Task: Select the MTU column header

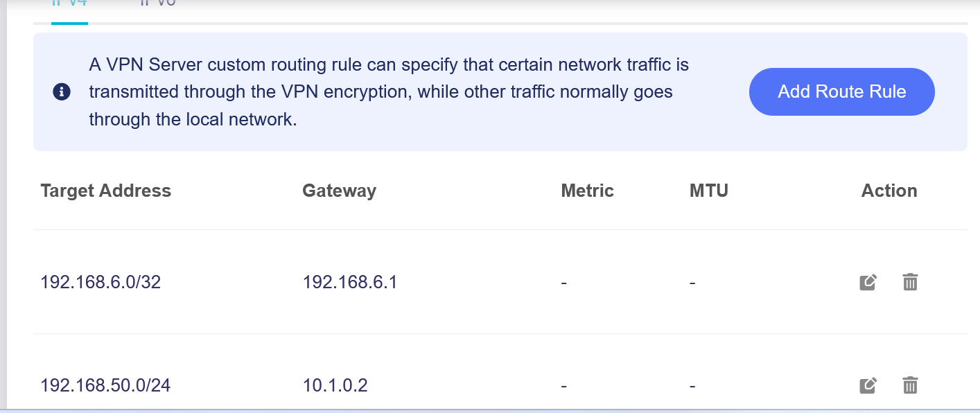Action: coord(708,191)
